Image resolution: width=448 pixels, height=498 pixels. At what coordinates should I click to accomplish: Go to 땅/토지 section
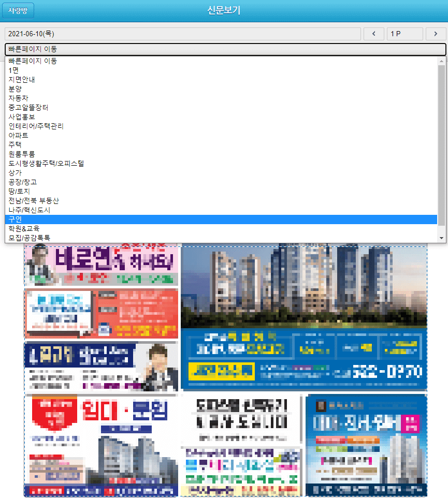(x=221, y=191)
